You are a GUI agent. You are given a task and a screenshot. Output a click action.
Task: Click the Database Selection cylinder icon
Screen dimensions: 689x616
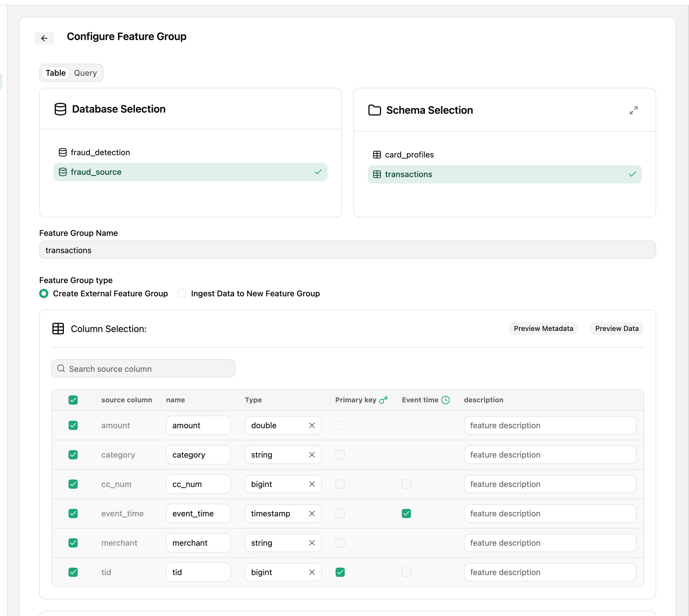click(x=60, y=109)
